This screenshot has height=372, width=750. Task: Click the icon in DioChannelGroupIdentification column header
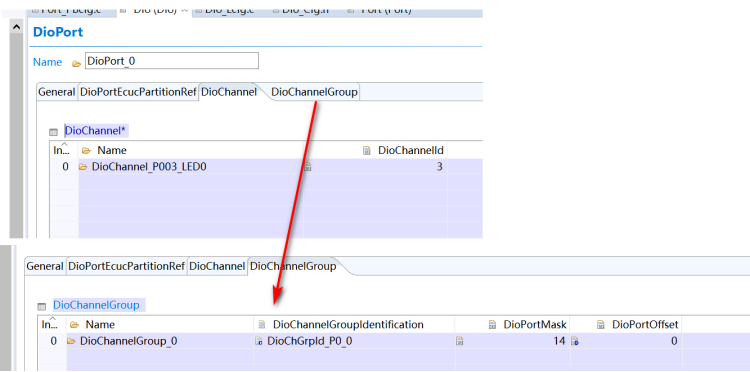[262, 325]
